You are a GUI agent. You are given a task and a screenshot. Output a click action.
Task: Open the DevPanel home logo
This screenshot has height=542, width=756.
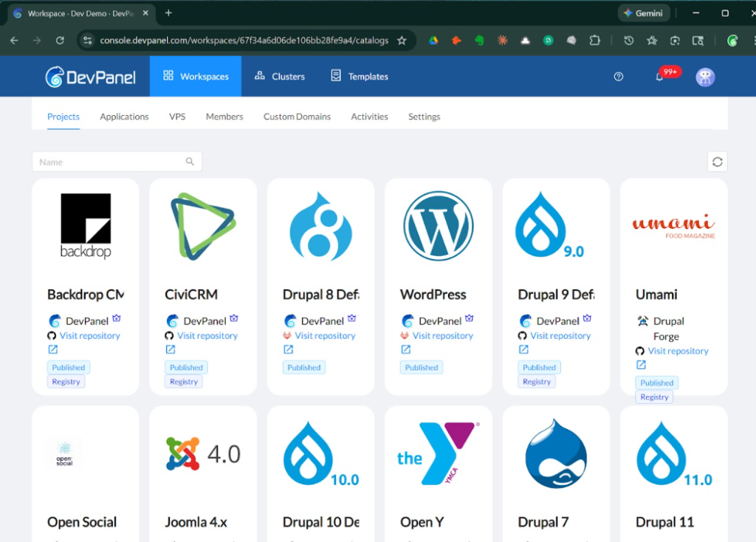[x=90, y=76]
